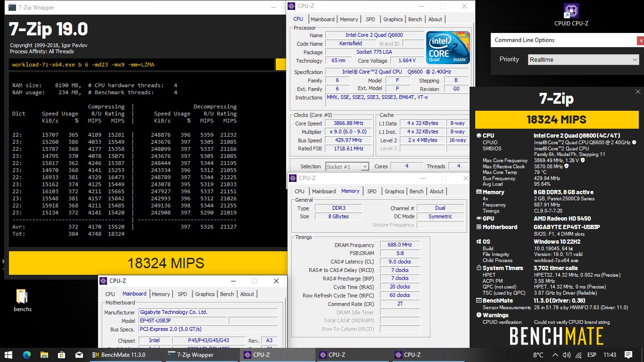Click the Intel Core 2 Quad logo
644x362 pixels.
tap(448, 48)
